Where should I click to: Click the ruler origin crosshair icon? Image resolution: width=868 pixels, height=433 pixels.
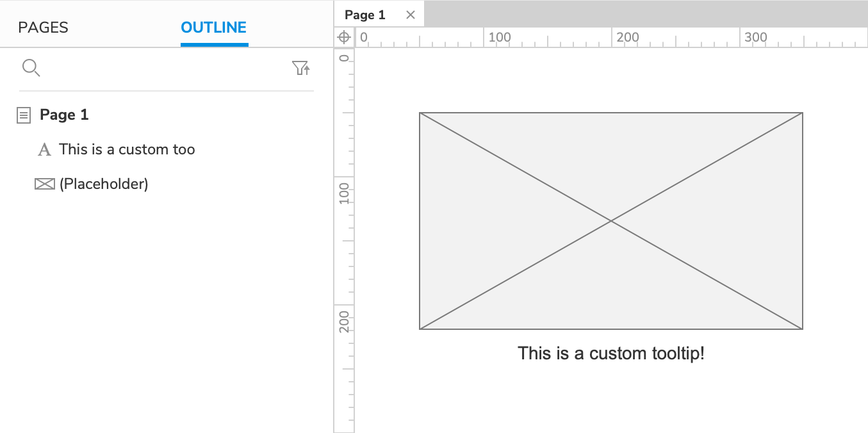pos(343,37)
